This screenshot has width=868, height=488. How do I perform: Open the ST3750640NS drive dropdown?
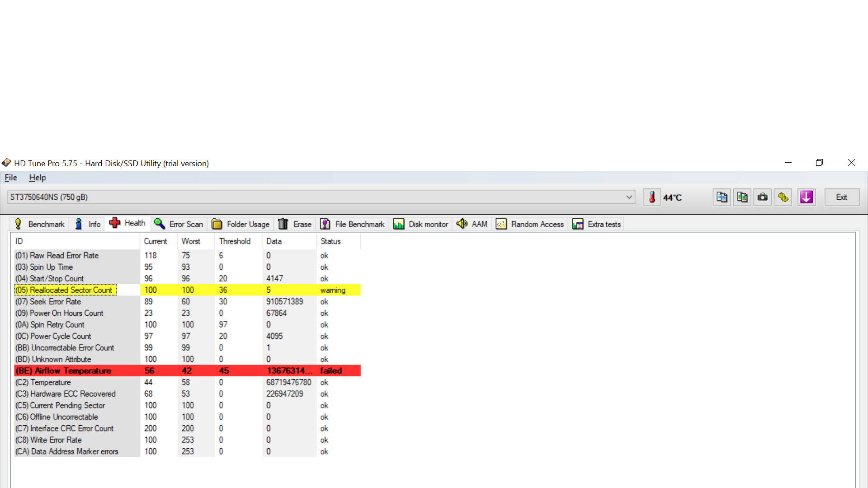(321, 197)
